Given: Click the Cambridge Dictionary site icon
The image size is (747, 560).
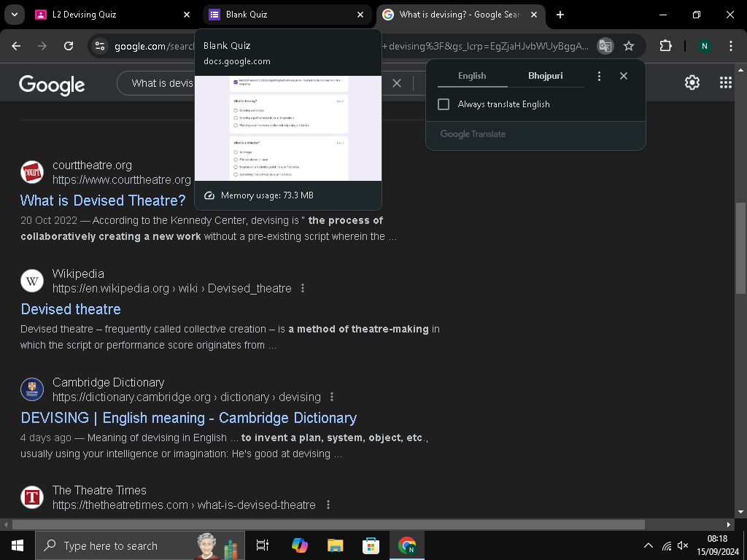Looking at the screenshot, I should point(32,389).
